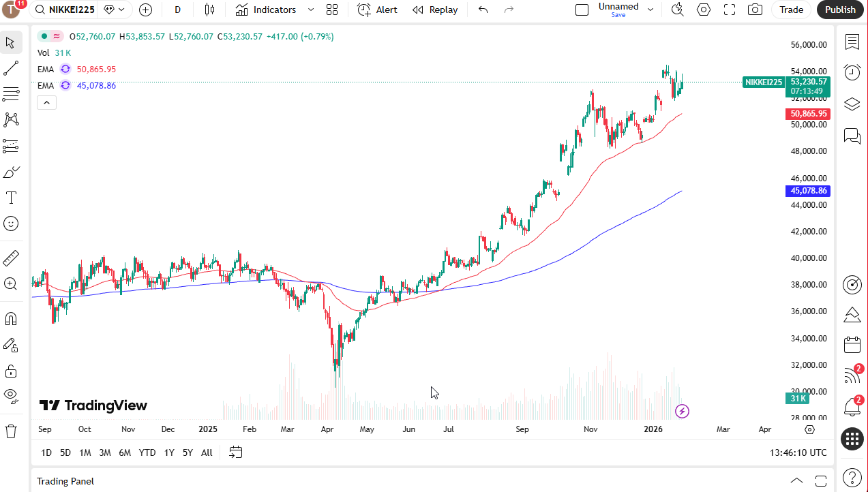This screenshot has width=868, height=492.
Task: Open the D interval dropdown
Action: point(177,10)
